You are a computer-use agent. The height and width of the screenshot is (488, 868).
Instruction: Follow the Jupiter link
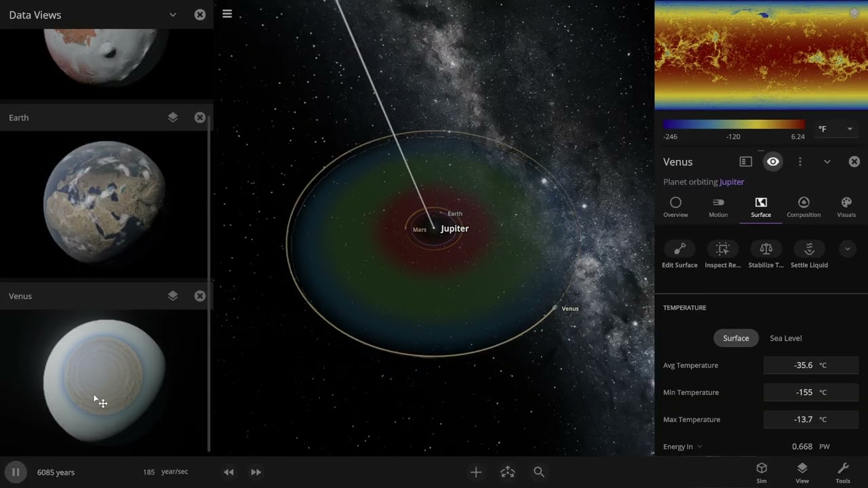pyautogui.click(x=732, y=182)
